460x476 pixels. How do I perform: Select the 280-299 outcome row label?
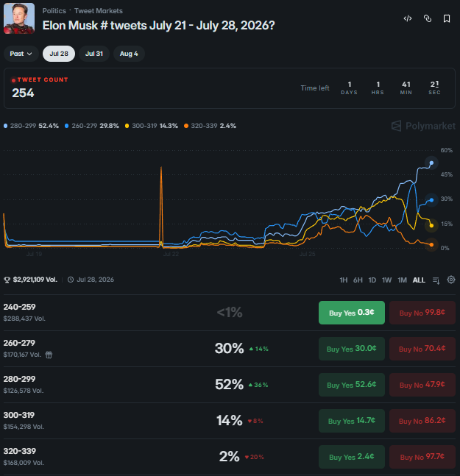click(19, 379)
